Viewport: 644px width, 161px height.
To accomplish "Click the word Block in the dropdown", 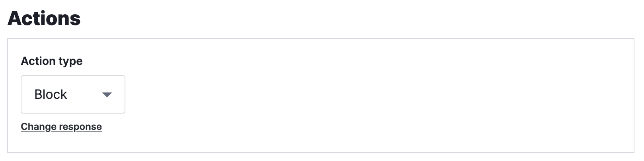I will click(x=51, y=94).
